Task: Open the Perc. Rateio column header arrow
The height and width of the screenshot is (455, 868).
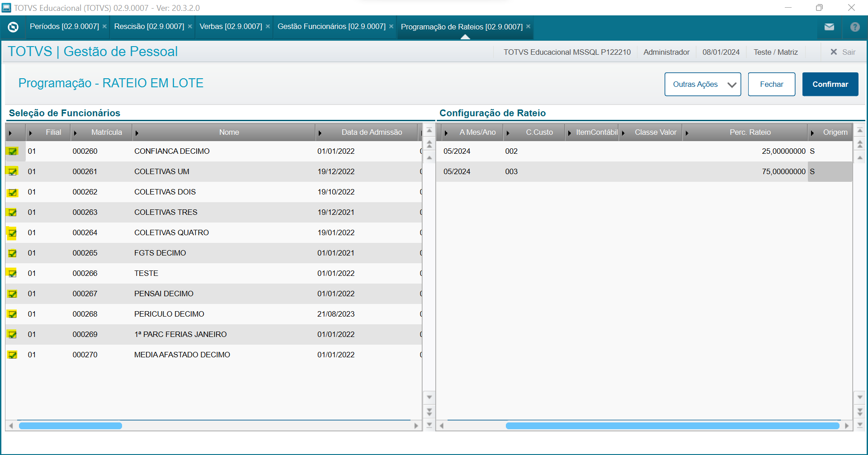Action: 687,133
